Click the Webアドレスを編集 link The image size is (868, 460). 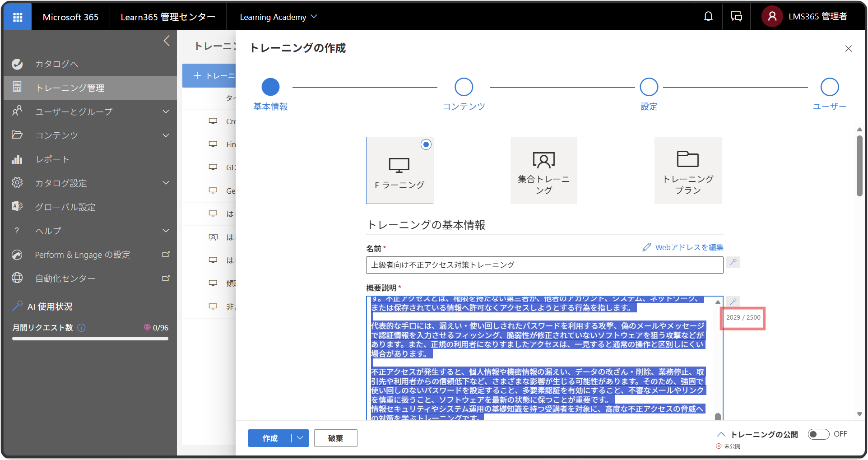[689, 247]
